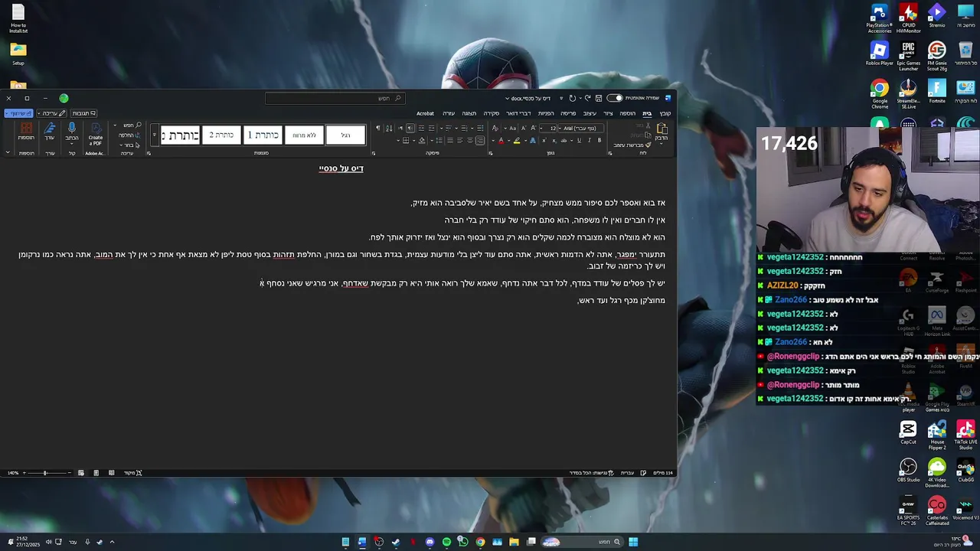Open the Help tab (עזרה)
980x551 pixels.
[449, 113]
